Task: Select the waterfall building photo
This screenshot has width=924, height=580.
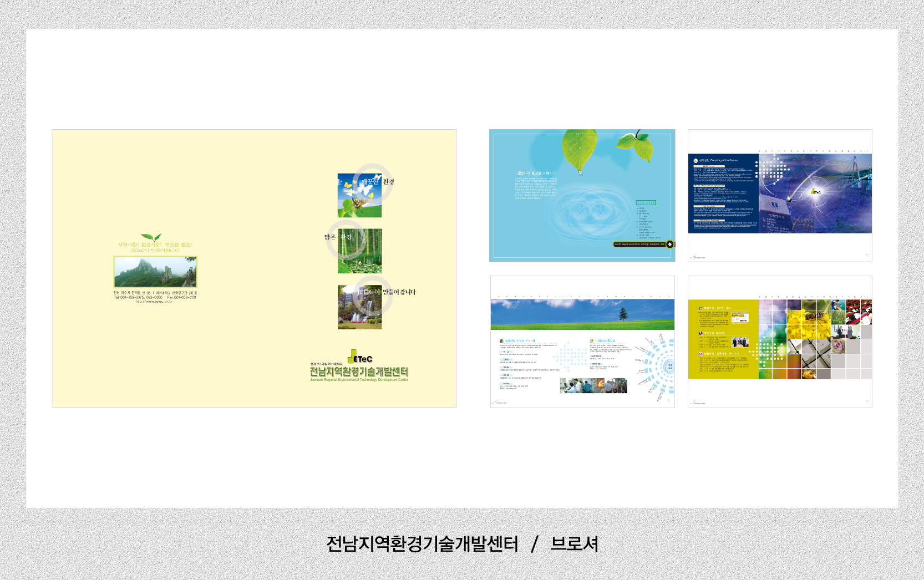Action: 359,307
